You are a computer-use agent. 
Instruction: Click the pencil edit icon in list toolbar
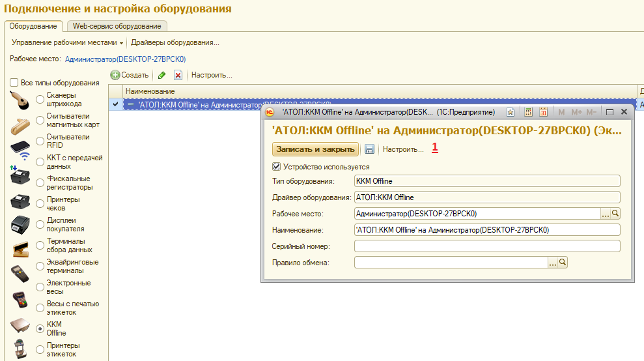pyautogui.click(x=162, y=75)
